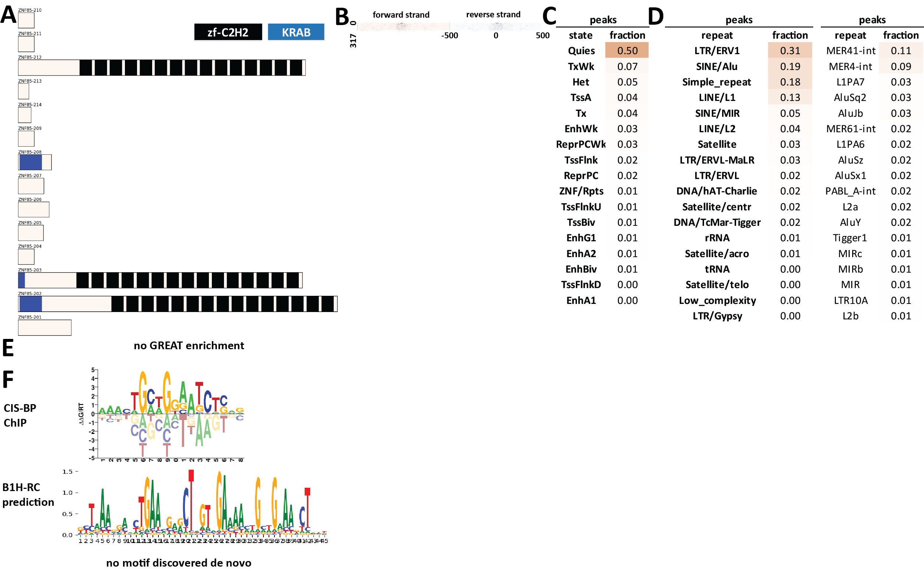This screenshot has height=571, width=924.
Task: Click the reverse strand heatmap label
Action: click(x=493, y=15)
